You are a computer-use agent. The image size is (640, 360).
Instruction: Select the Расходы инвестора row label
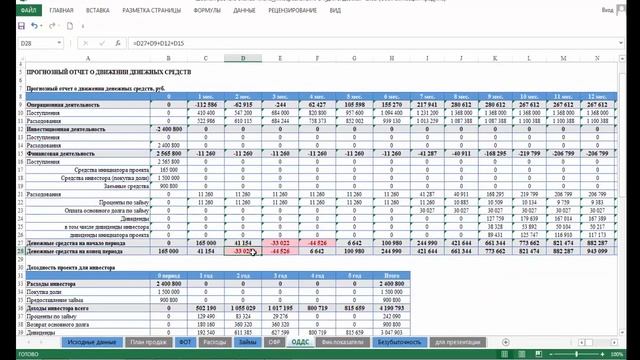pyautogui.click(x=88, y=284)
